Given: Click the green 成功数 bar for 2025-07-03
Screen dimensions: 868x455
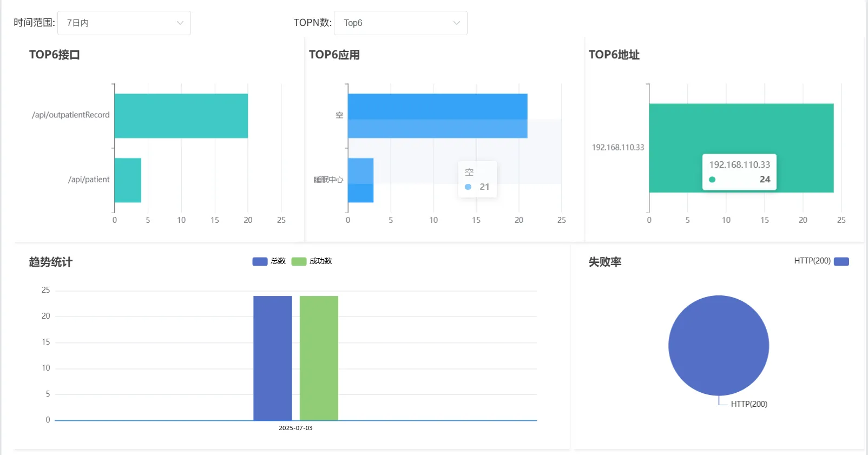Looking at the screenshot, I should 319,358.
